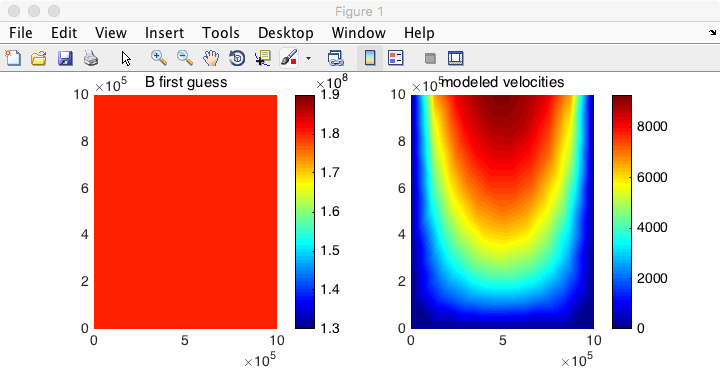Print the figure using the printer icon

pyautogui.click(x=91, y=58)
